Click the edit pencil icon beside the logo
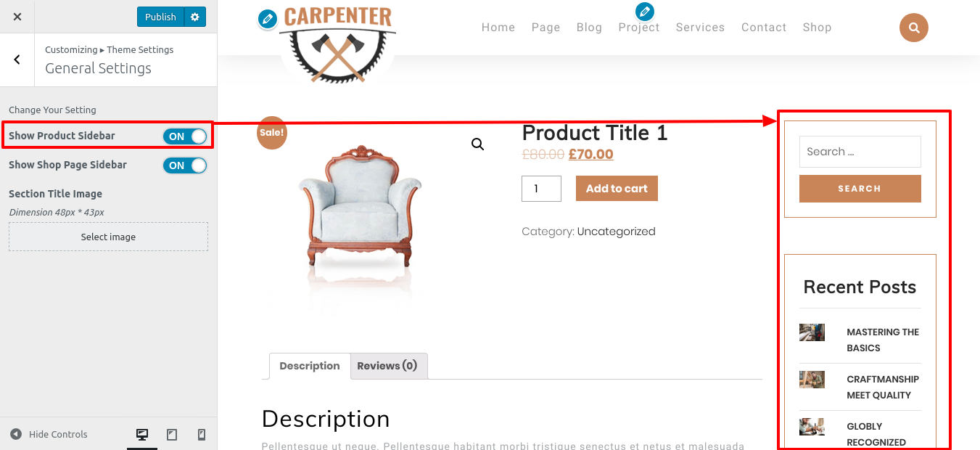This screenshot has height=450, width=980. coord(268,19)
